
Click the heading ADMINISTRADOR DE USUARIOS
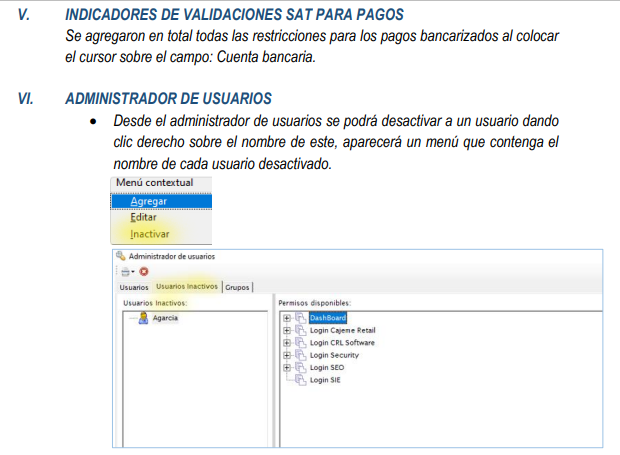point(168,98)
